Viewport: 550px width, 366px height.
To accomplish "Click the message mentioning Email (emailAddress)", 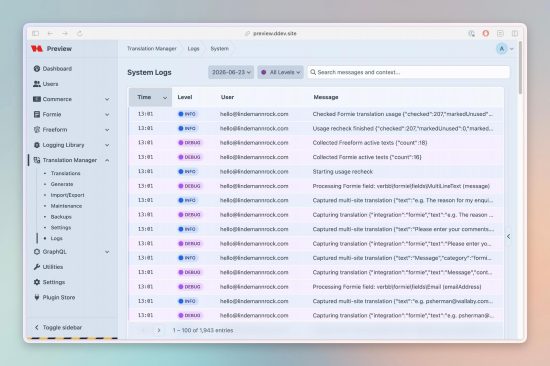I will 397,287.
